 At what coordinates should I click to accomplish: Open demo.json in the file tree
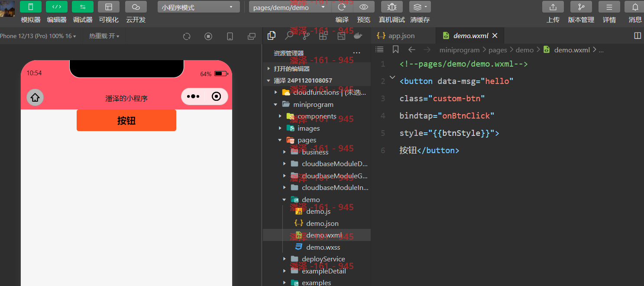pos(317,223)
